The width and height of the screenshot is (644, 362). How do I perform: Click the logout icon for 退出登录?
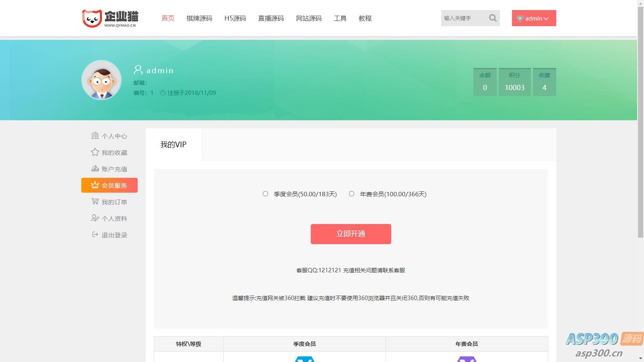tap(95, 234)
